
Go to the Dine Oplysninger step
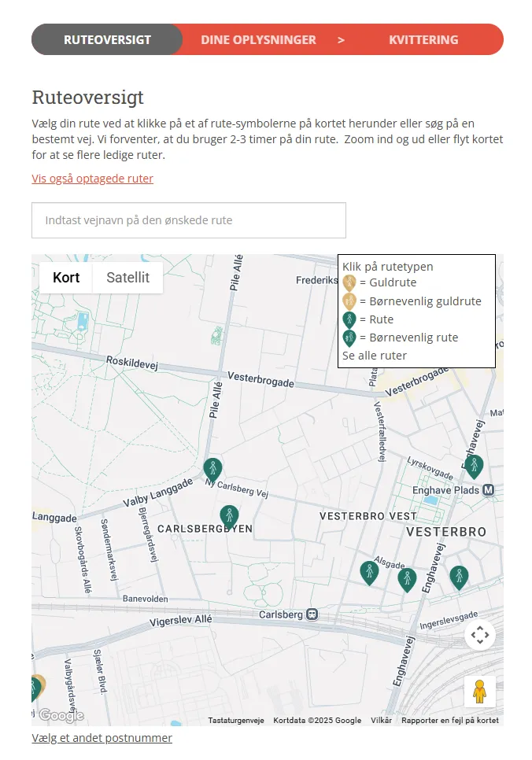point(258,39)
